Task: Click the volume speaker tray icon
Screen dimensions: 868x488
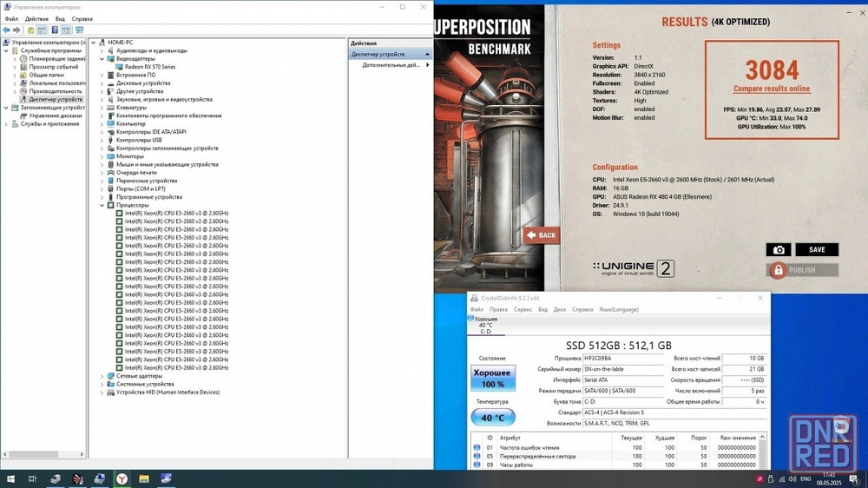Action: click(x=792, y=479)
